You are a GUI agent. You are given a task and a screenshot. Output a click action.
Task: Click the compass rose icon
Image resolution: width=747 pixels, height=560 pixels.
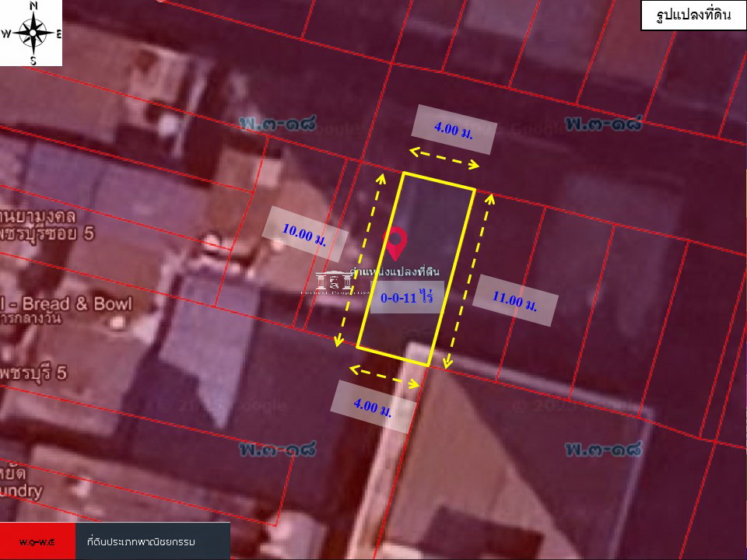[33, 33]
